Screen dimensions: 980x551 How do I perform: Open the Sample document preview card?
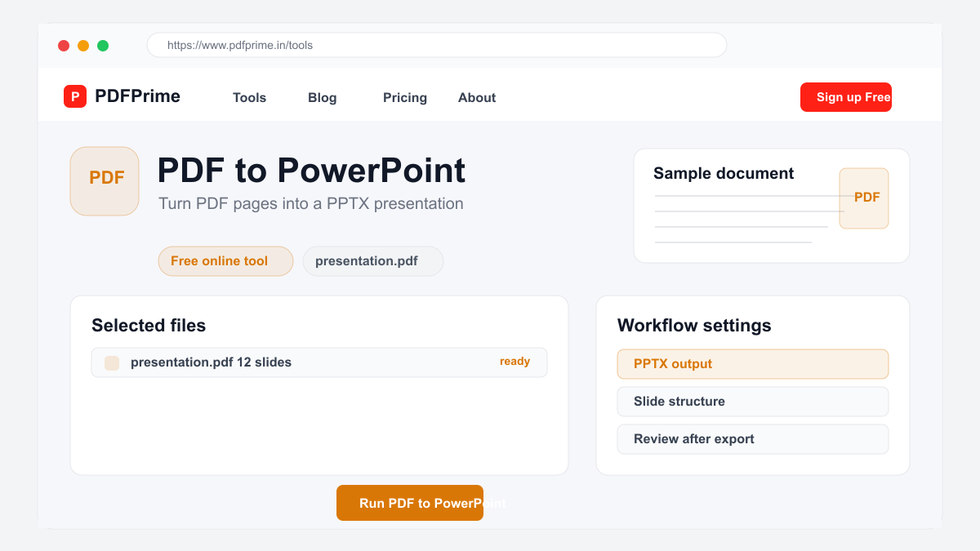click(x=772, y=206)
